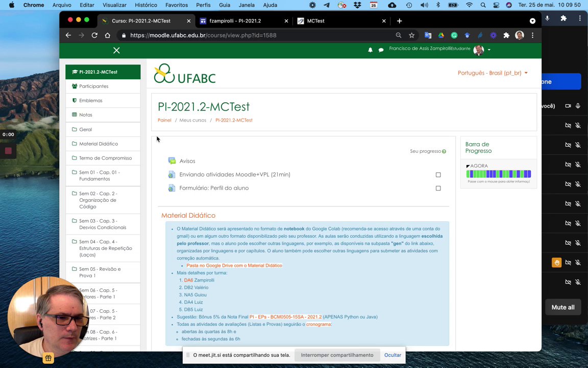The width and height of the screenshot is (588, 368).
Task: Open the Português - Brasil language dropdown
Action: coord(493,73)
